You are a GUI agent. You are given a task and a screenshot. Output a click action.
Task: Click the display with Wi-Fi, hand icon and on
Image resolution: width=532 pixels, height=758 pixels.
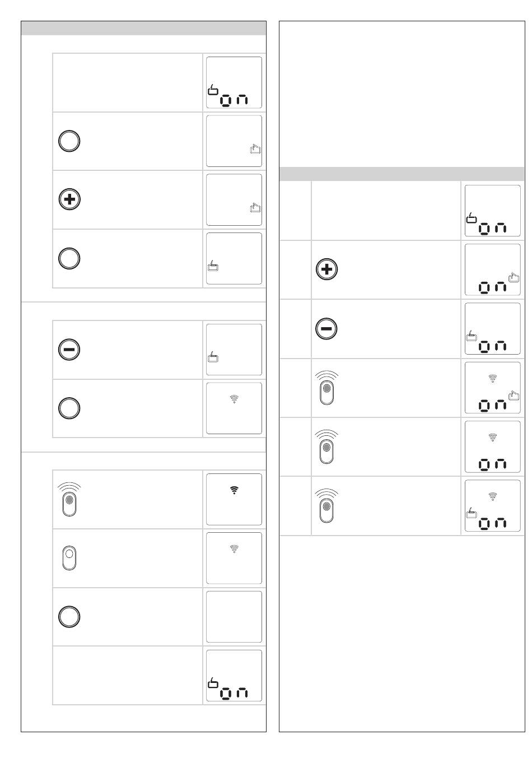click(493, 388)
